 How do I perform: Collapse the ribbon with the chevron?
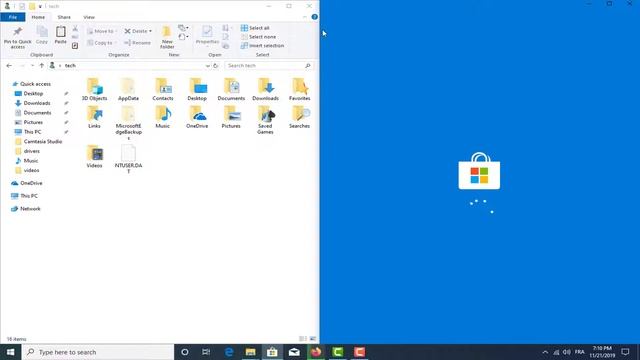tap(304, 17)
